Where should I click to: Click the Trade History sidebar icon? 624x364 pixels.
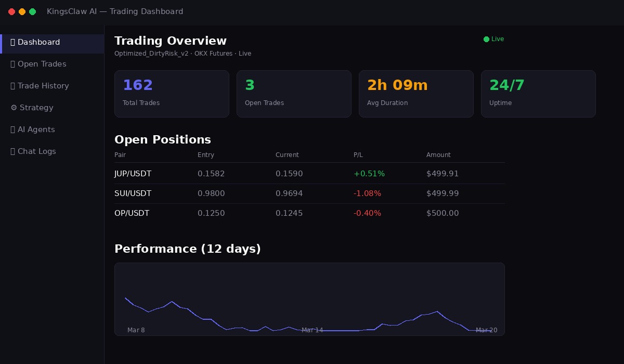[13, 86]
